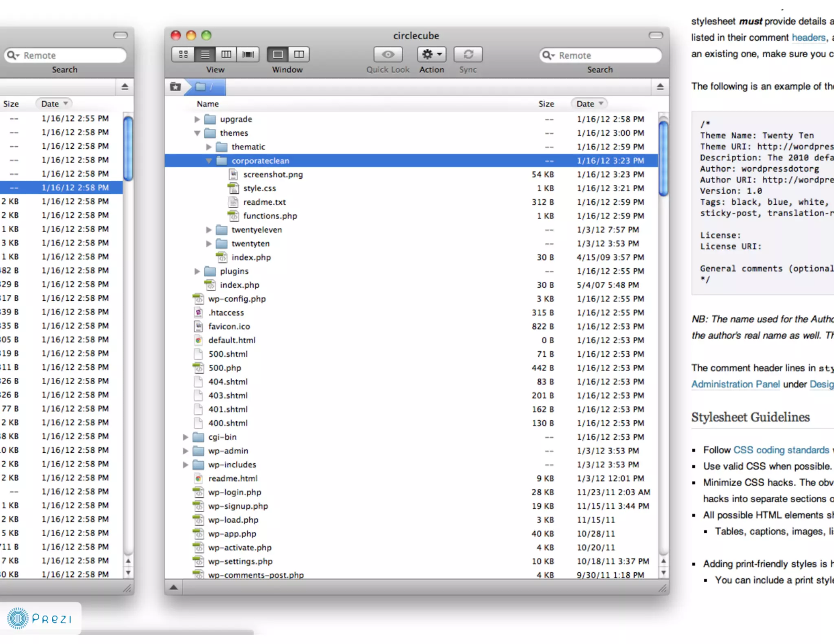Select the wp-config.php file icon
This screenshot has width=834, height=644.
tap(198, 299)
